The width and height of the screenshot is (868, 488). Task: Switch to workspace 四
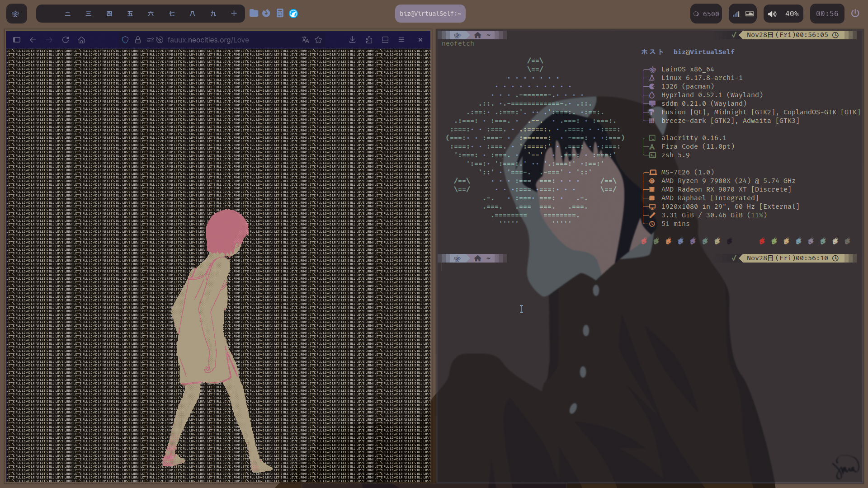[109, 14]
